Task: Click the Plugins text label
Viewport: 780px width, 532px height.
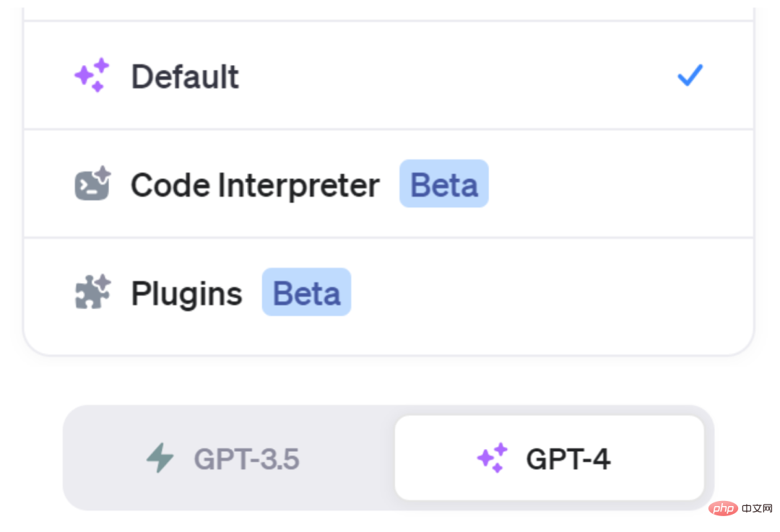Action: click(186, 294)
